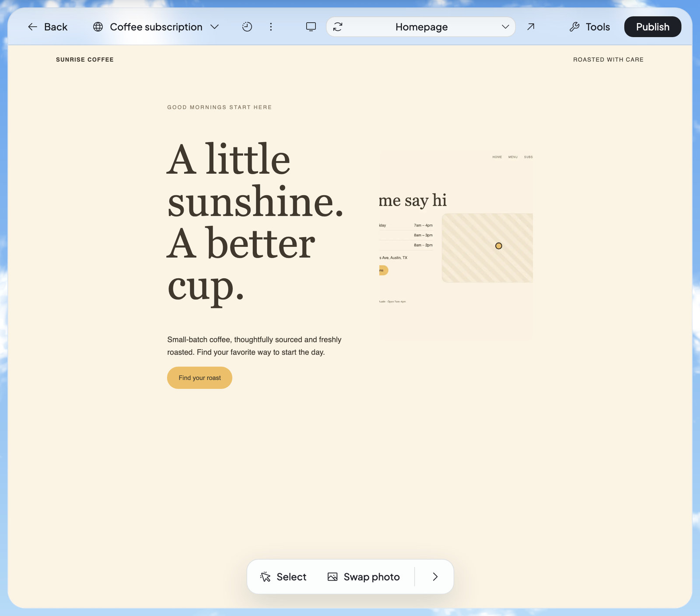Click the SUNRISE COFFEE site logo text
The image size is (700, 616).
[85, 59]
